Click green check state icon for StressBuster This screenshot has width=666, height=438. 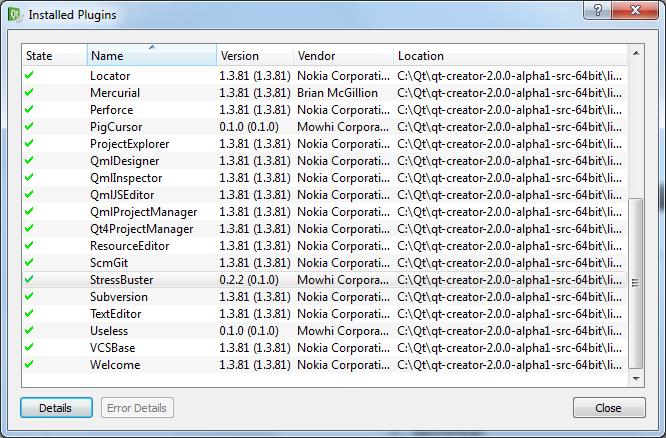point(29,280)
